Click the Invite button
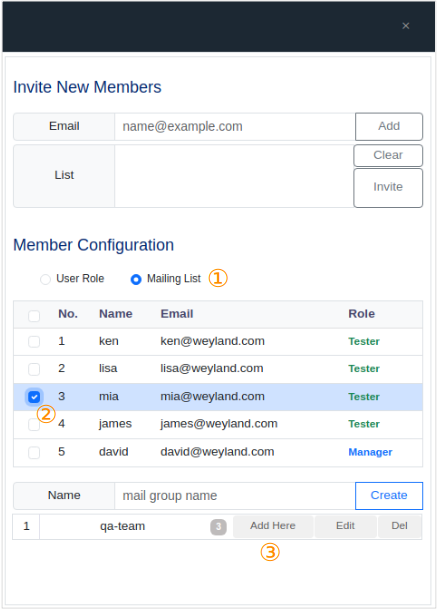The height and width of the screenshot is (612, 438). (x=388, y=188)
